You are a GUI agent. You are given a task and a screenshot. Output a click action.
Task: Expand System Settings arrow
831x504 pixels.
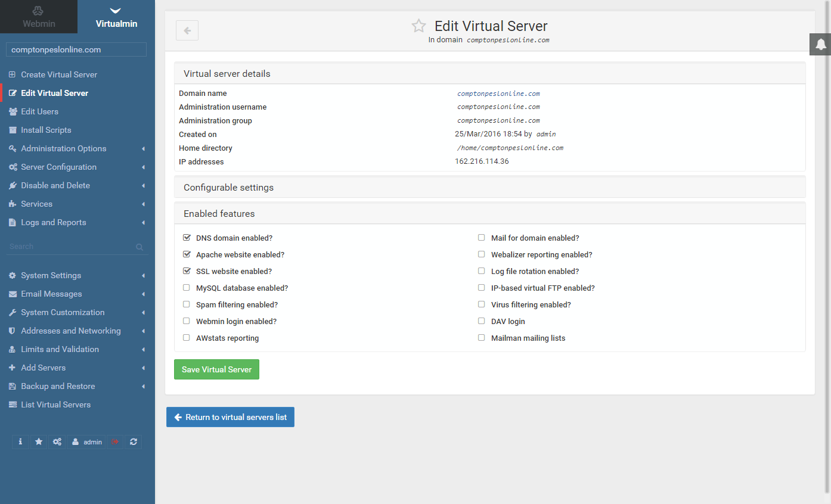click(144, 276)
